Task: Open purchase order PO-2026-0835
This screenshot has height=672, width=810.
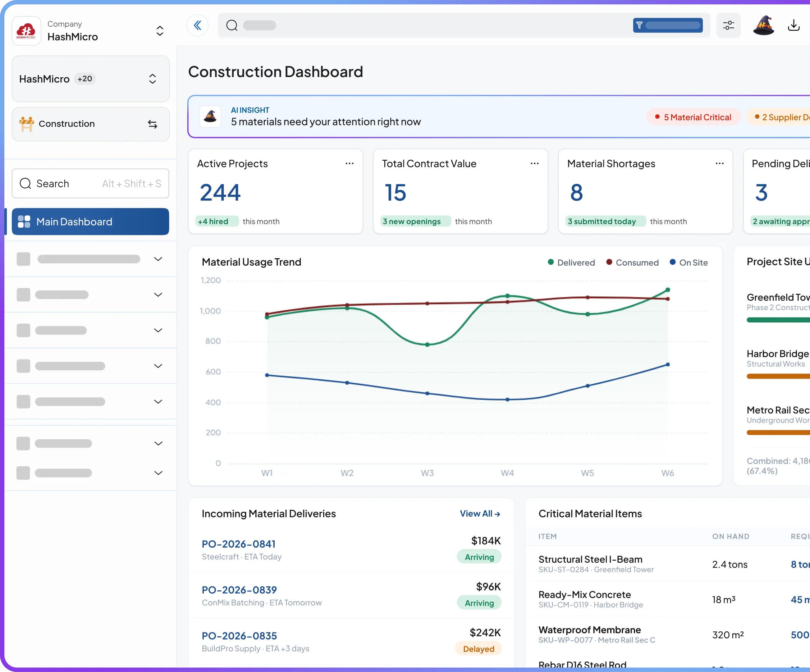Action: 239,636
